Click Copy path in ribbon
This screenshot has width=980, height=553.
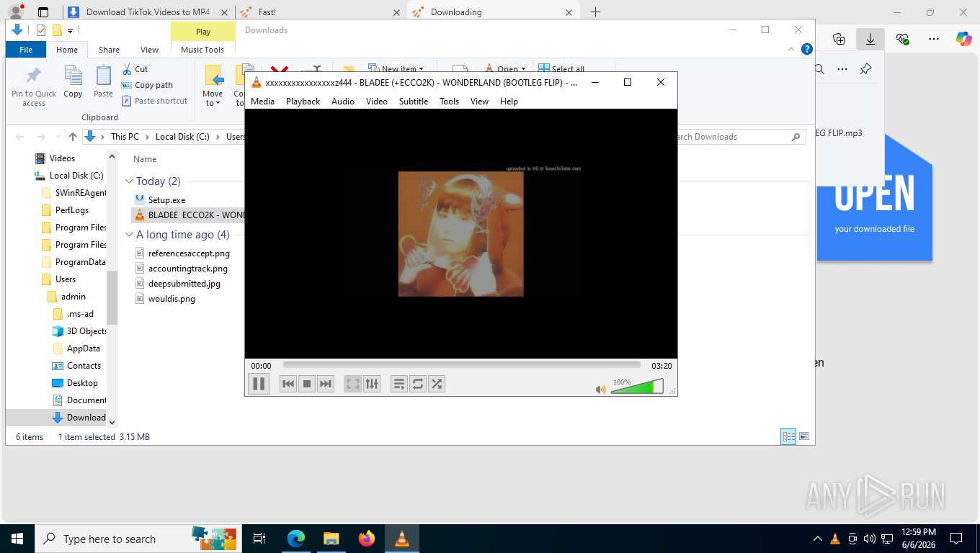point(147,85)
